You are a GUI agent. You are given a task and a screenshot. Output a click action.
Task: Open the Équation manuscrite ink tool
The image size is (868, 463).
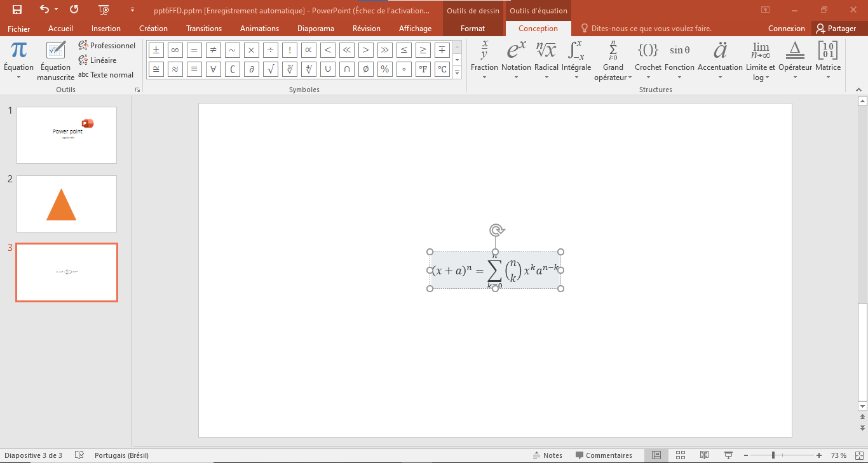[x=55, y=61]
